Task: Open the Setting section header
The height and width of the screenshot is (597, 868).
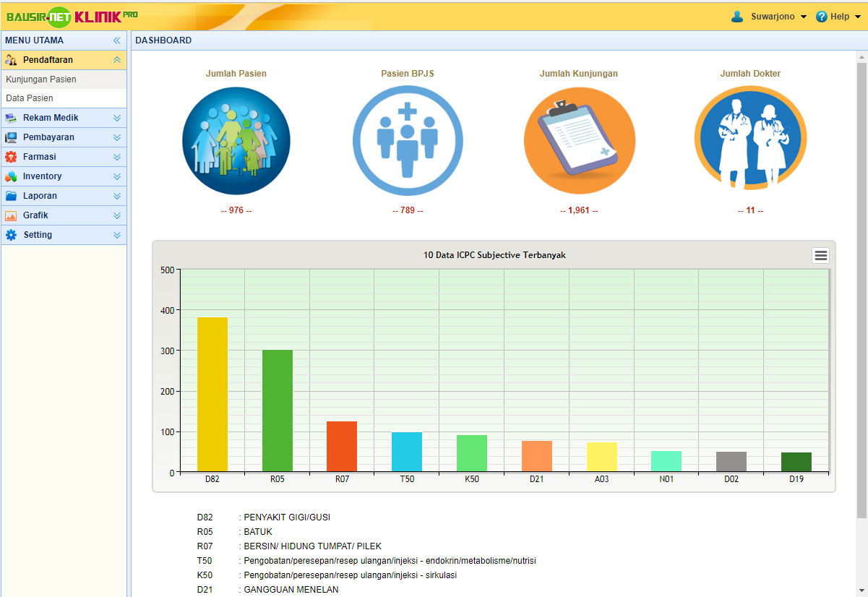Action: tap(38, 235)
